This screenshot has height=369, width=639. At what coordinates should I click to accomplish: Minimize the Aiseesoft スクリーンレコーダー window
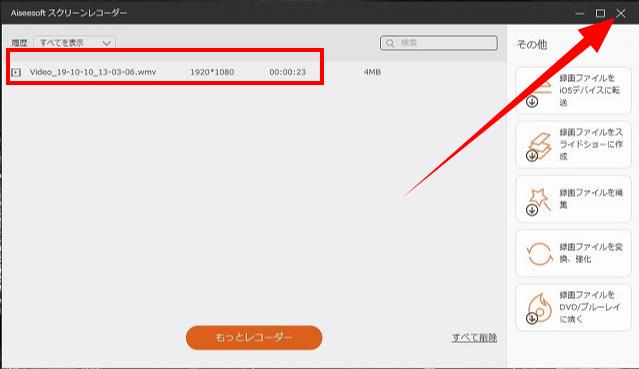click(x=580, y=14)
